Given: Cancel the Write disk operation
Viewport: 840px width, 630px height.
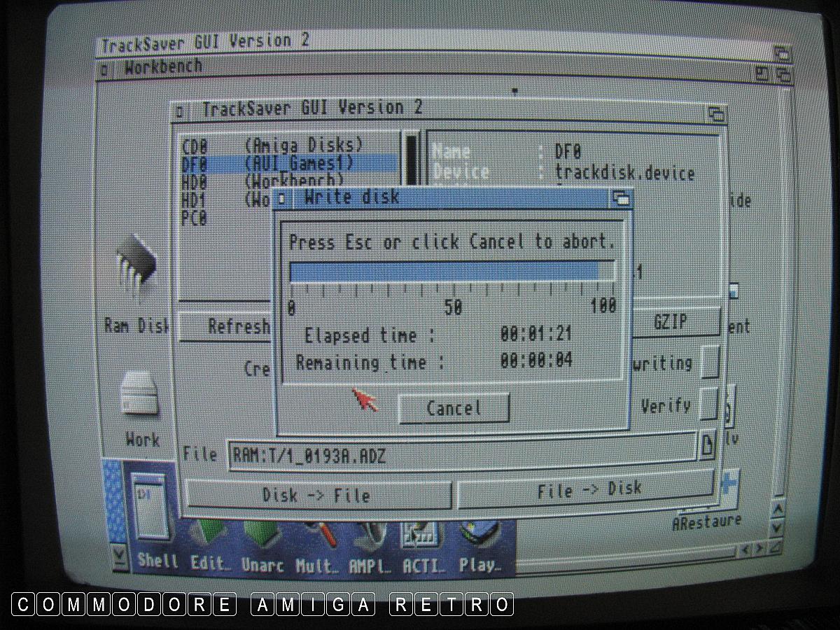Looking at the screenshot, I should pyautogui.click(x=454, y=408).
